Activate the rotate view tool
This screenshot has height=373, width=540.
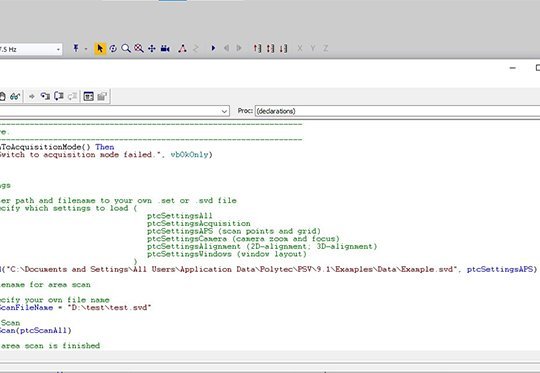click(113, 49)
